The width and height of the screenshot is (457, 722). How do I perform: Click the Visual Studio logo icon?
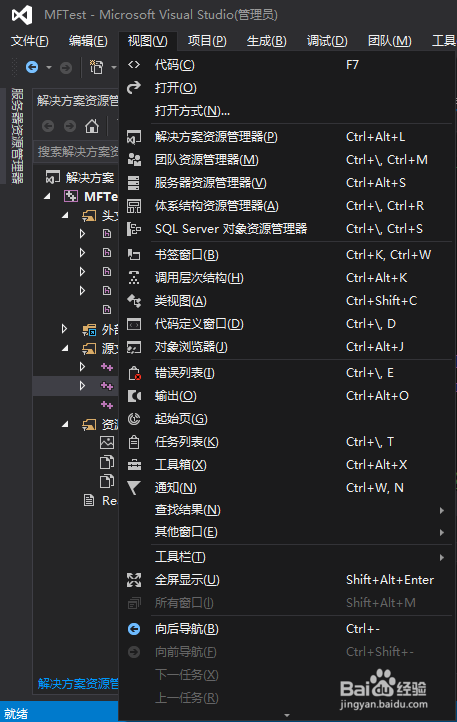(22, 15)
